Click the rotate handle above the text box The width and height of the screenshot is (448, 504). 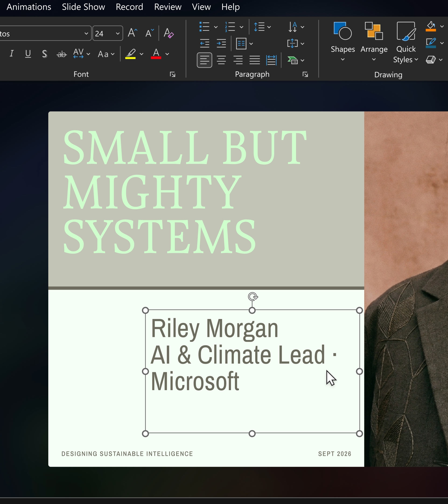[x=252, y=297]
